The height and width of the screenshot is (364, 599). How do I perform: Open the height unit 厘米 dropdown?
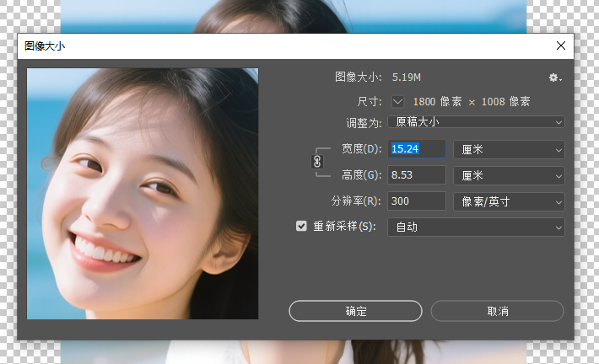click(509, 175)
